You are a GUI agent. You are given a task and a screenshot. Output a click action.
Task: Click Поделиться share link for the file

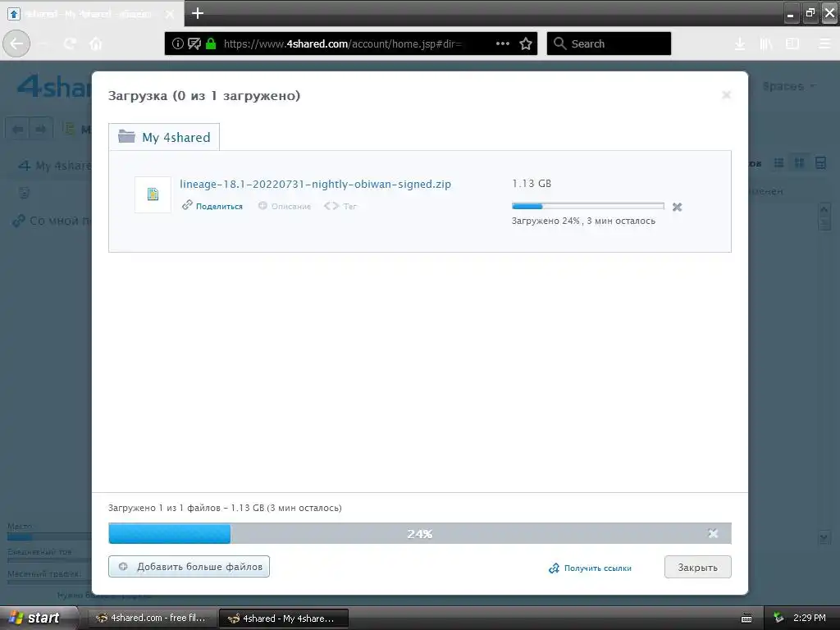pos(212,206)
